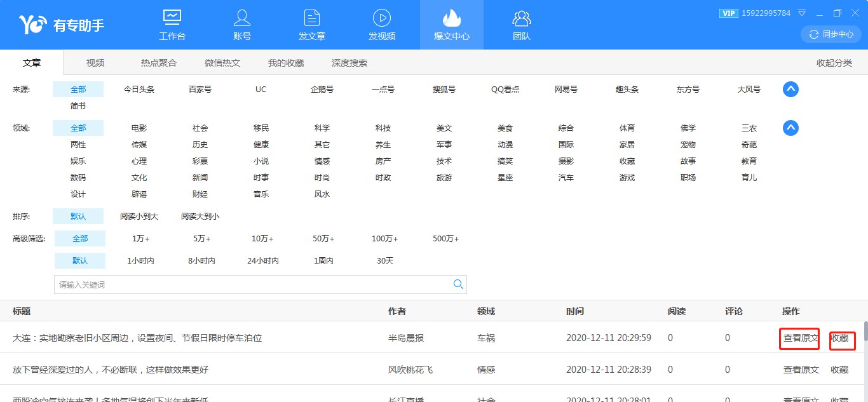Collapse the 来源 source list arrow
This screenshot has height=402, width=868.
coord(790,90)
